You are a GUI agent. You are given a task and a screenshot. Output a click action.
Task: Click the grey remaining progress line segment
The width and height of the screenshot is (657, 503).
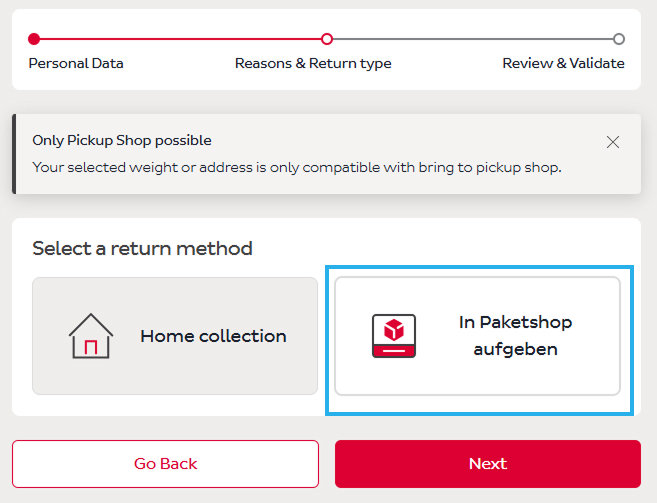coord(472,39)
